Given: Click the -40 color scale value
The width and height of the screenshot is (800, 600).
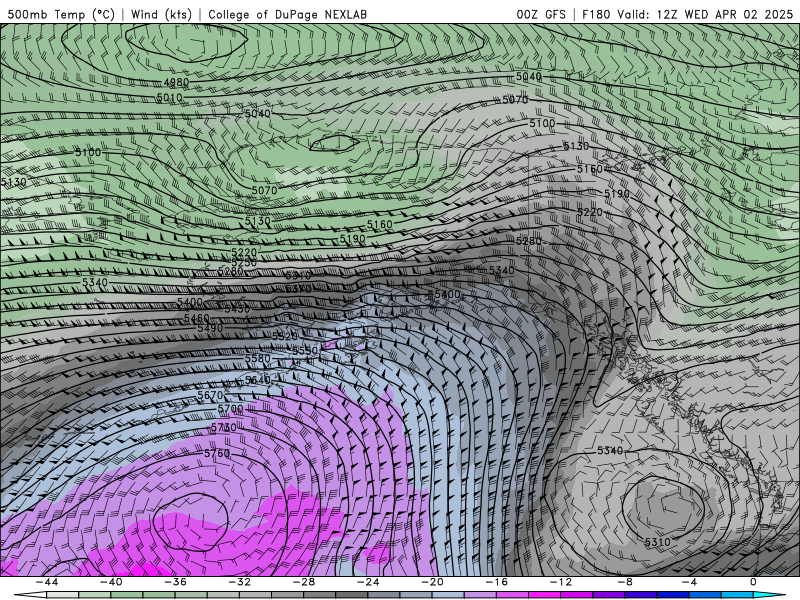Looking at the screenshot, I should pyautogui.click(x=111, y=582).
